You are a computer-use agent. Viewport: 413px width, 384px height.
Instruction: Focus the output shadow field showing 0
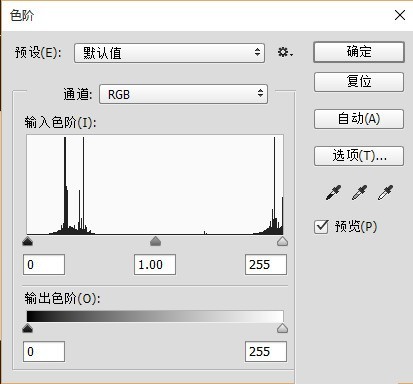44,351
